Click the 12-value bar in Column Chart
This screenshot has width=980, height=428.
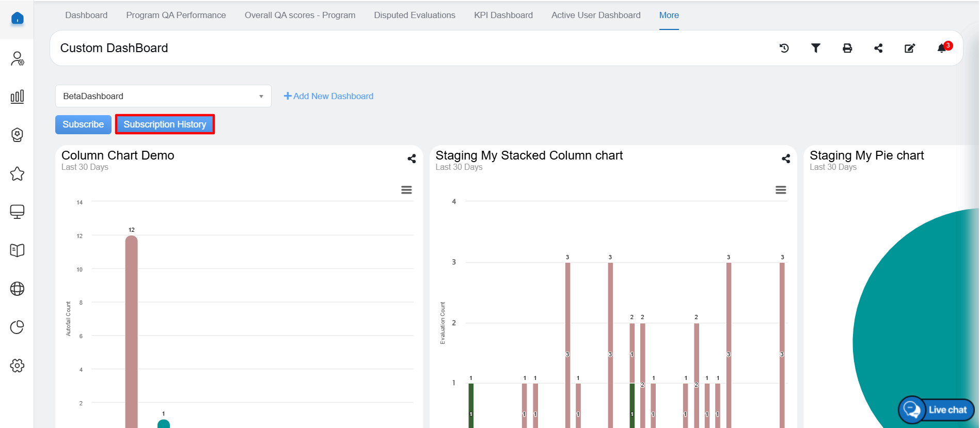point(132,330)
